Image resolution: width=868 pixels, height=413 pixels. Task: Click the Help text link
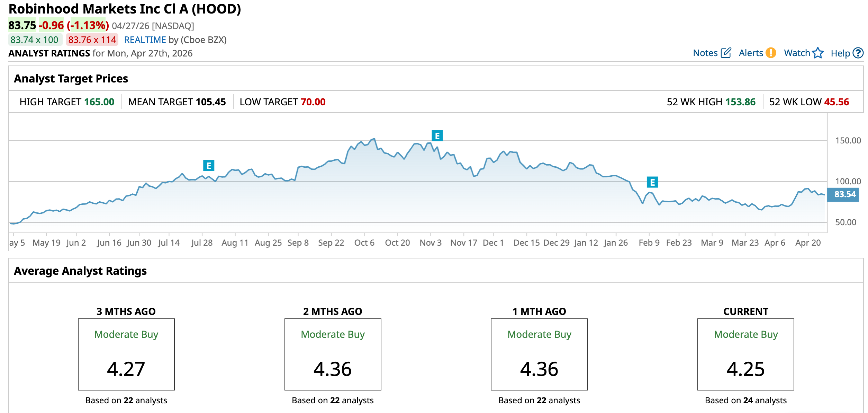[840, 53]
